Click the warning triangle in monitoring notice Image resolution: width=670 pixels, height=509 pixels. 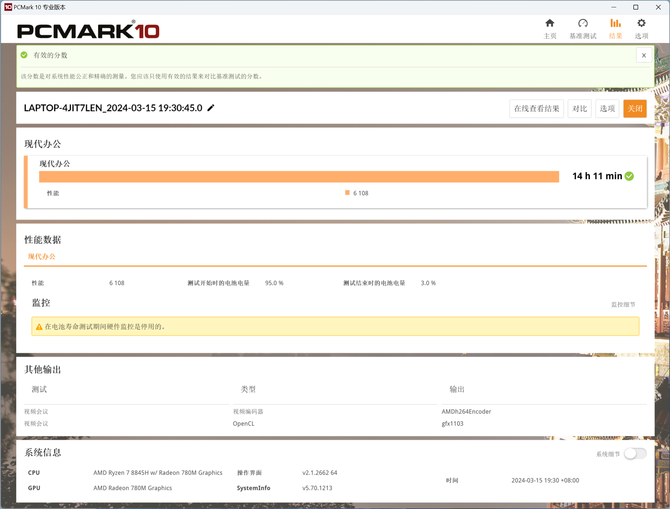tap(39, 327)
